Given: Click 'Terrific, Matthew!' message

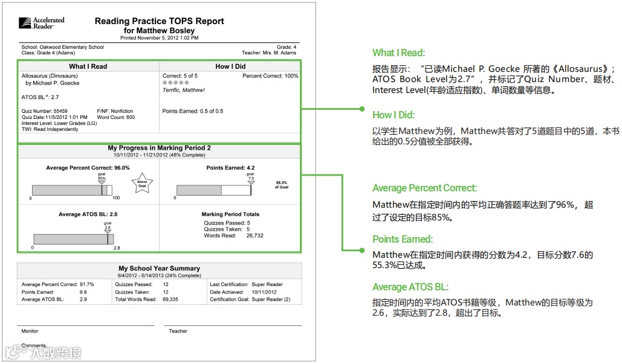Looking at the screenshot, I should tap(183, 91).
